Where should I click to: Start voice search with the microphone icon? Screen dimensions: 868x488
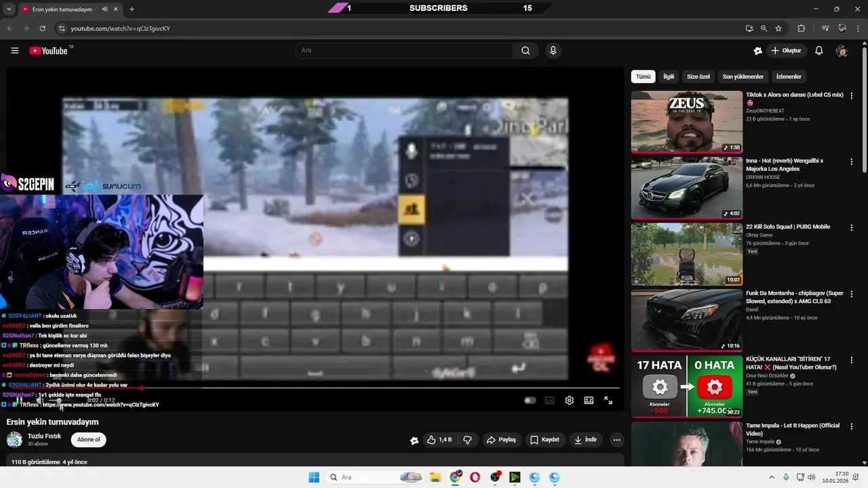[x=553, y=51]
